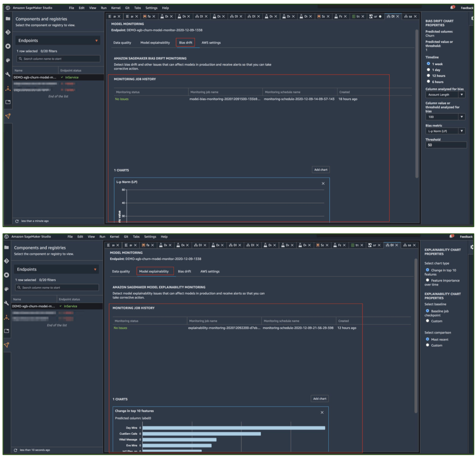Select Change in top 10 features radio
476x458 pixels.
click(427, 270)
